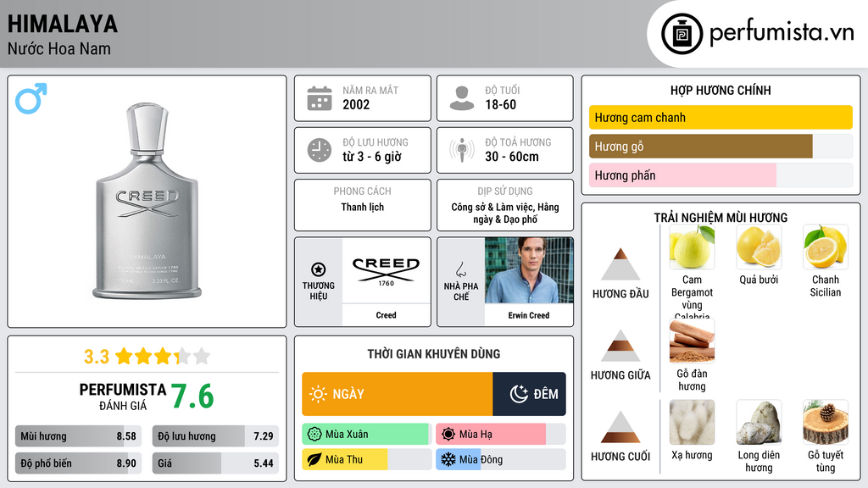Click the HIMALAYA title heading

[x=63, y=25]
